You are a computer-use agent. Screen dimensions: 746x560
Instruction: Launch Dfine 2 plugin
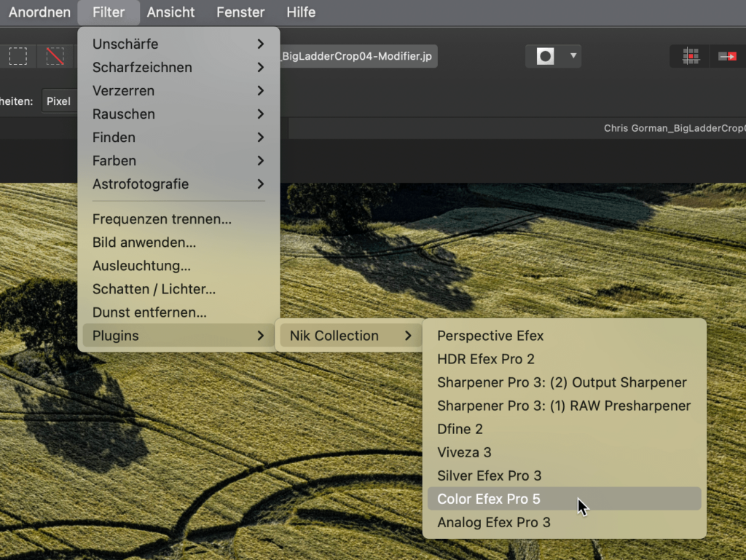(565, 428)
